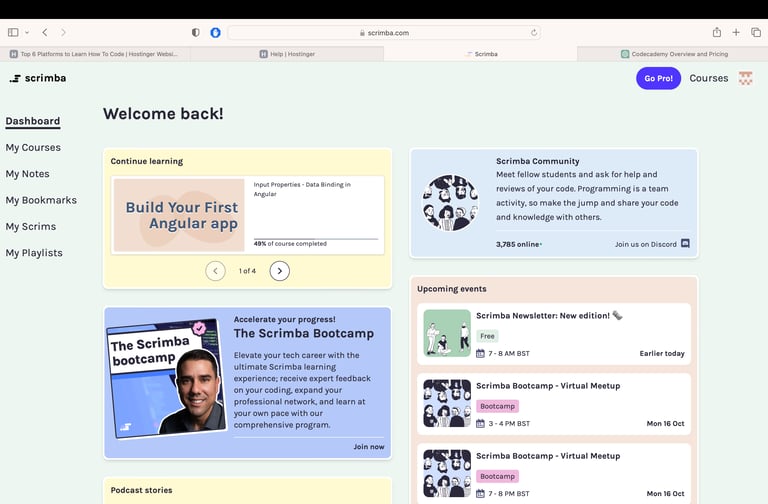The image size is (768, 504).
Task: Click thumbnail of the 7 - 8 PM Virtual Meetup
Action: (447, 473)
